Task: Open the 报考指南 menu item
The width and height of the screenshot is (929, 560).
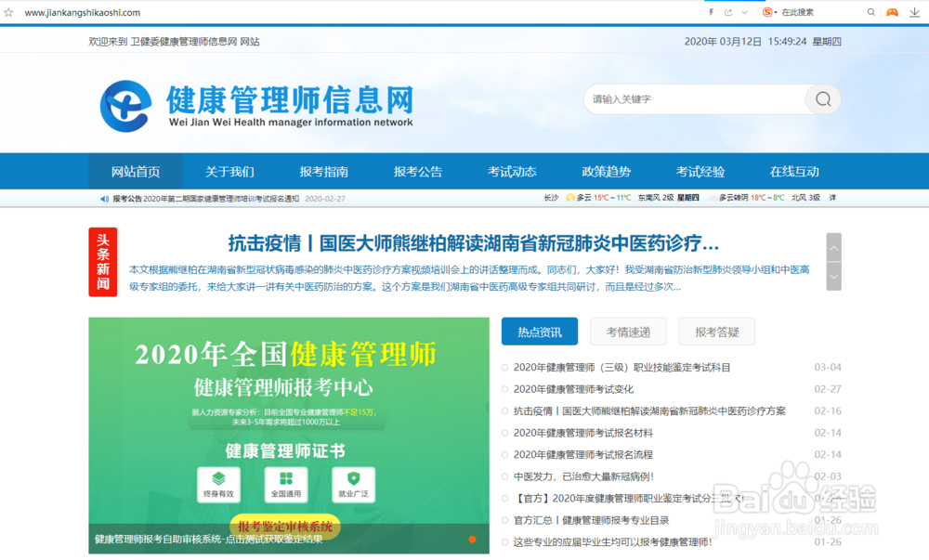Action: click(x=324, y=171)
